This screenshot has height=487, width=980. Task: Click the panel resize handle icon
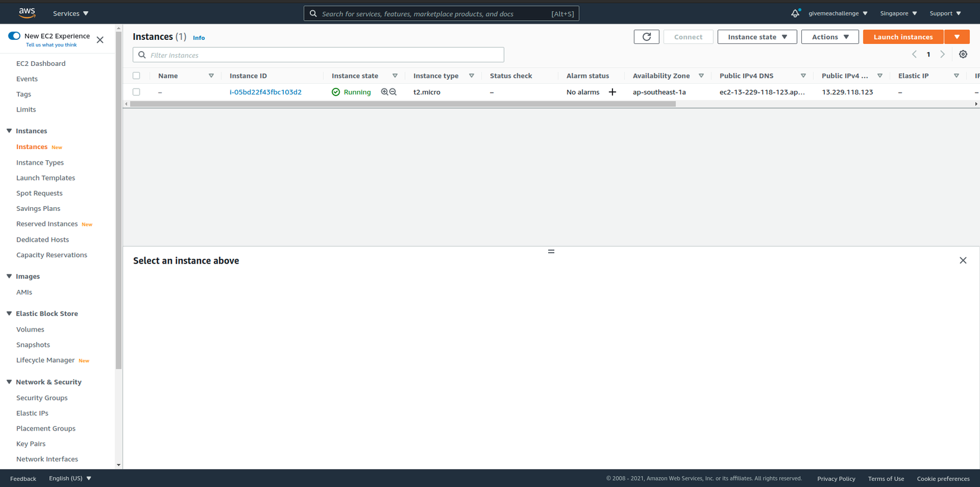[x=551, y=252]
